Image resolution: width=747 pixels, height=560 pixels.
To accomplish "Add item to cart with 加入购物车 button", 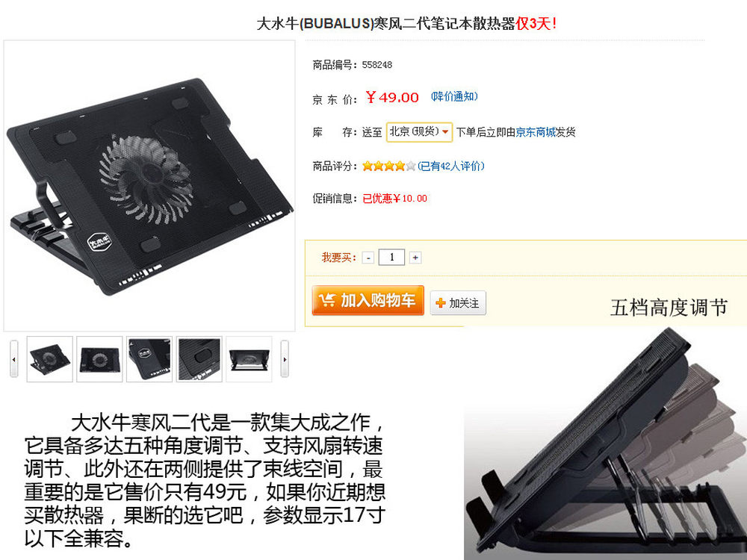I will (368, 300).
